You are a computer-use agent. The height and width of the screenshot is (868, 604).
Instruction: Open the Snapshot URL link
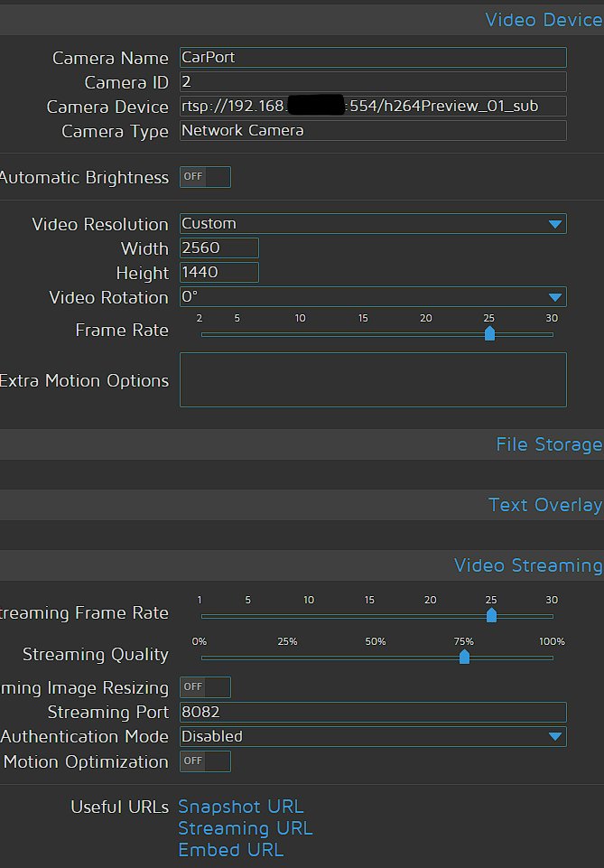click(x=241, y=807)
